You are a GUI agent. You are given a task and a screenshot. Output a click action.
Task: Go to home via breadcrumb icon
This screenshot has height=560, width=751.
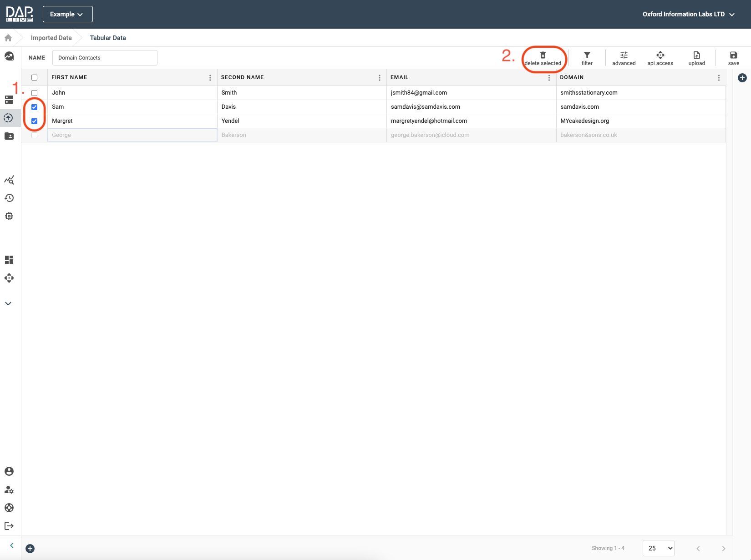(x=8, y=38)
